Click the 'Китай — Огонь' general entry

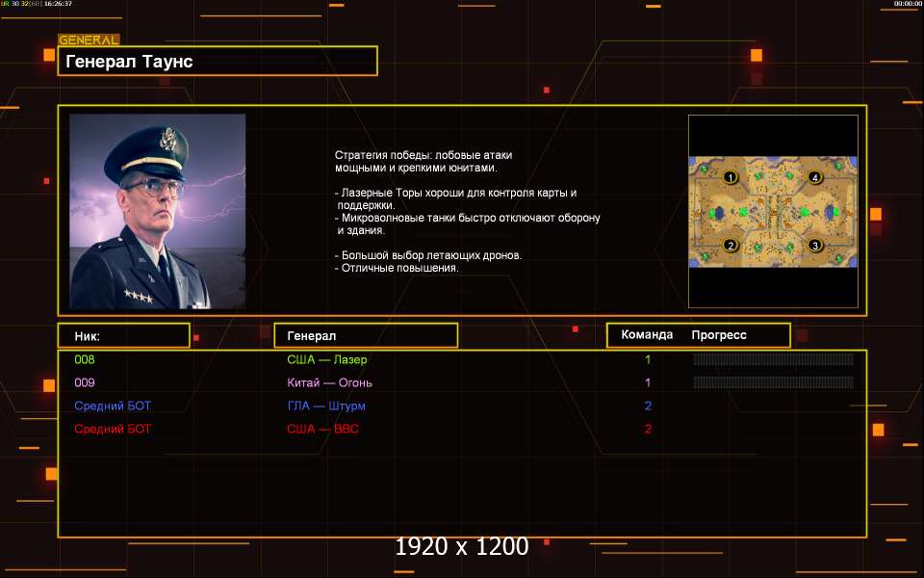329,382
